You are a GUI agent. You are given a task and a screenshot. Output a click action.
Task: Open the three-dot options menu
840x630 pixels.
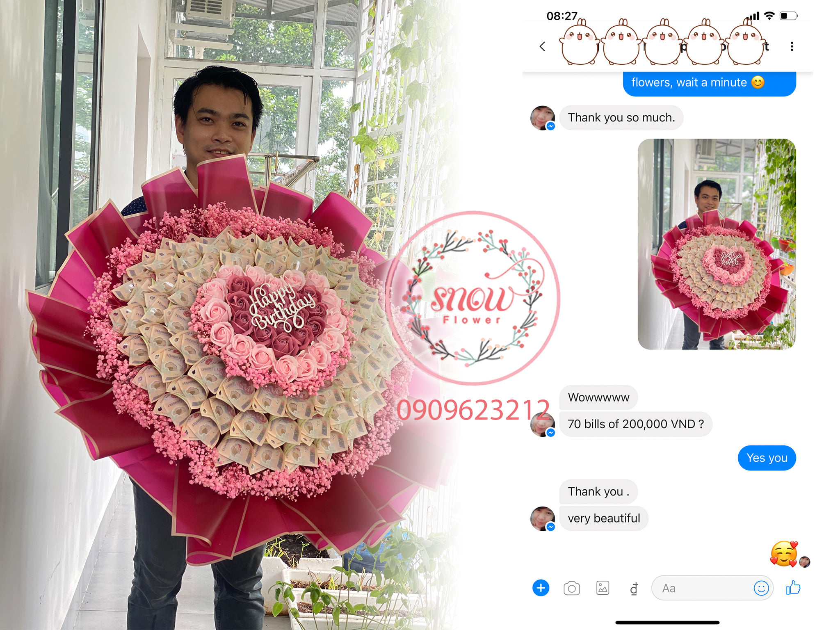(x=792, y=46)
